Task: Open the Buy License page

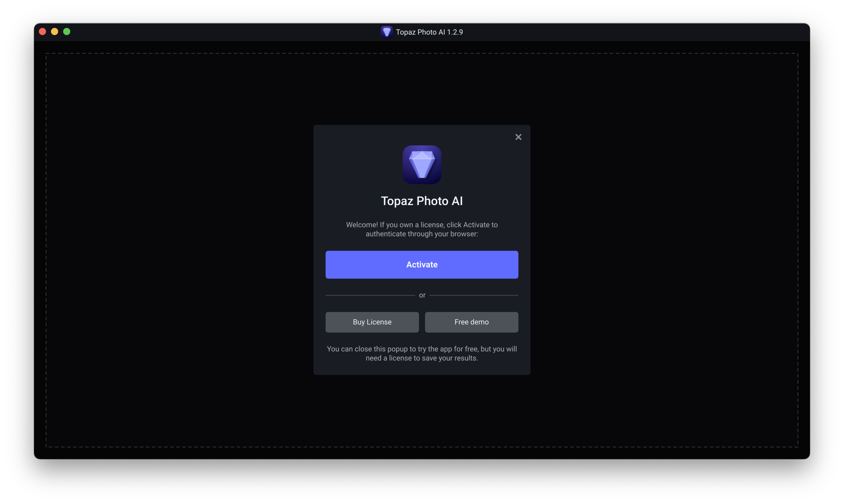Action: [x=372, y=322]
